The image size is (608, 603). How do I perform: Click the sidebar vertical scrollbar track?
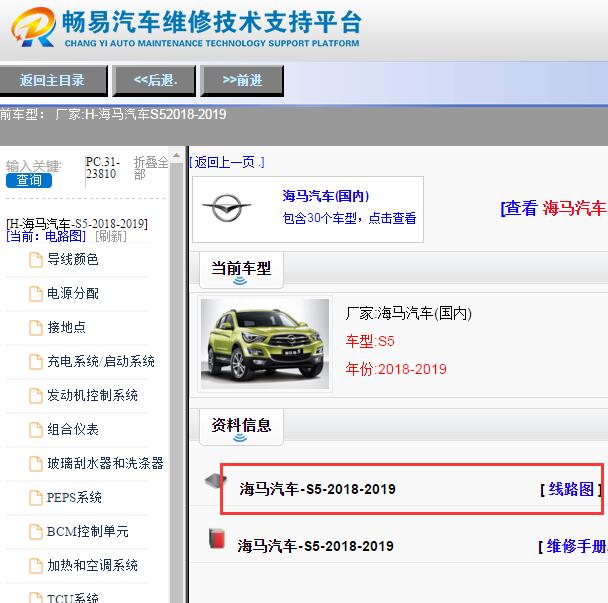coord(176,383)
